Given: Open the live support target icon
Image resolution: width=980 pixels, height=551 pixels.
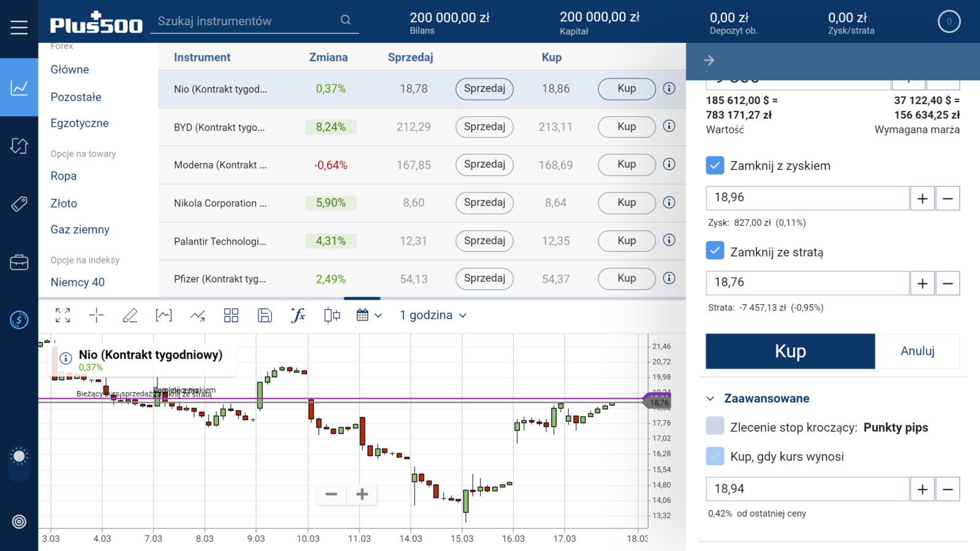Looking at the screenshot, I should 19,522.
